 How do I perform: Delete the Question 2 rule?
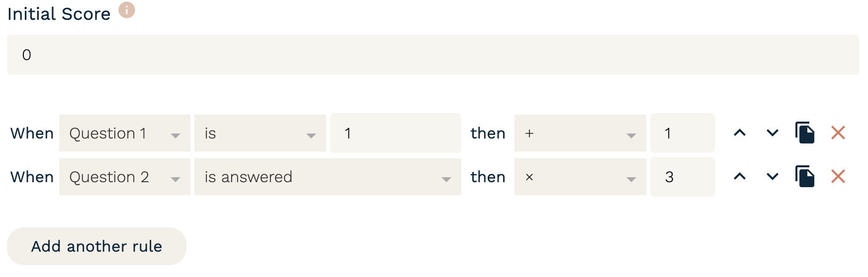(x=838, y=176)
